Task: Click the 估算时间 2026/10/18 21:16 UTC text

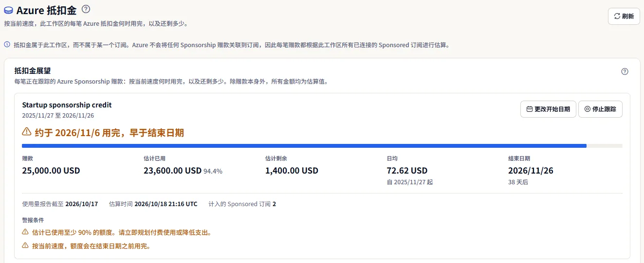Action: [x=153, y=204]
